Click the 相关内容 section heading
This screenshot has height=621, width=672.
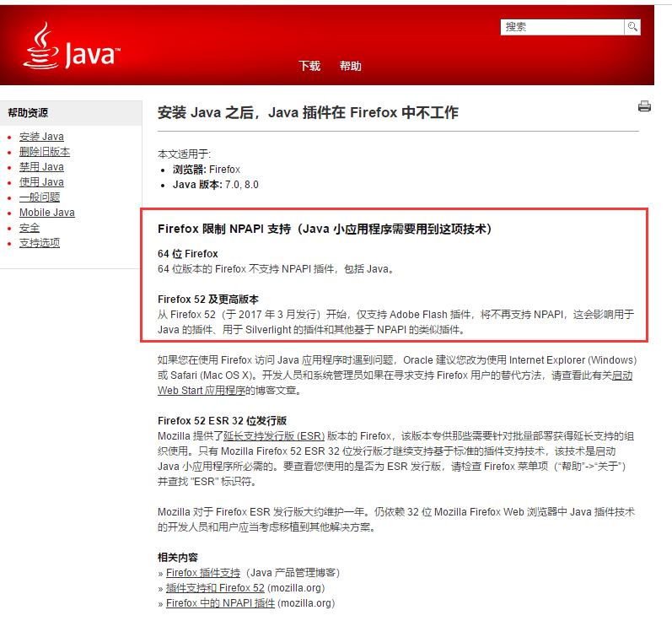coord(178,558)
